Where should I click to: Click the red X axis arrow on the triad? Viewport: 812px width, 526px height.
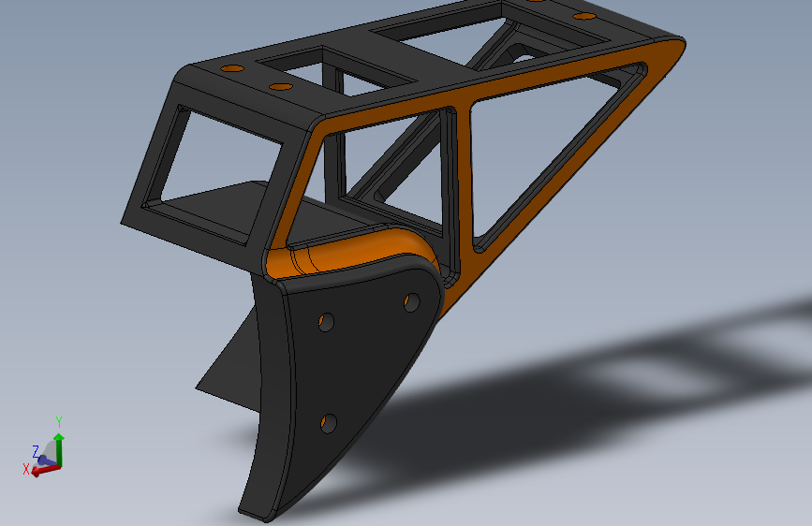click(x=46, y=470)
